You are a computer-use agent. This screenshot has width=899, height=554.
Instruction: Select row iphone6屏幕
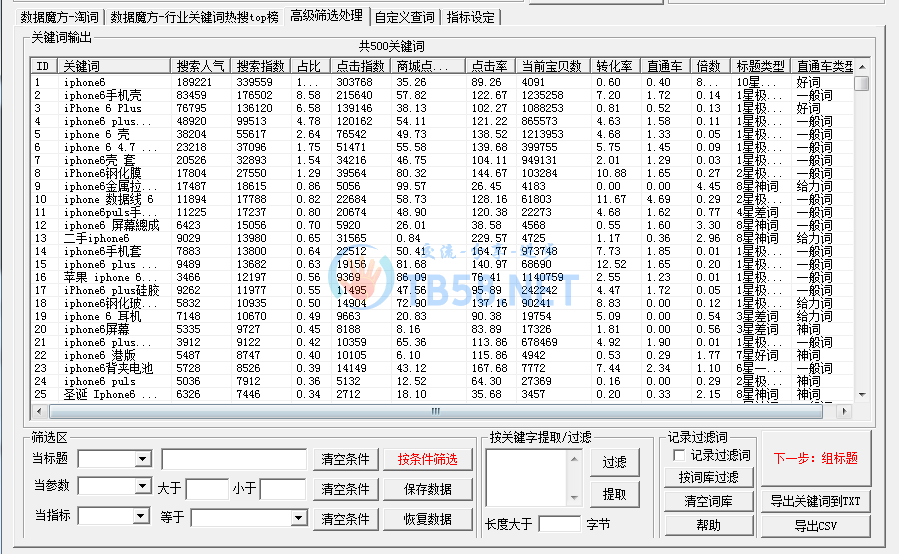click(442, 329)
